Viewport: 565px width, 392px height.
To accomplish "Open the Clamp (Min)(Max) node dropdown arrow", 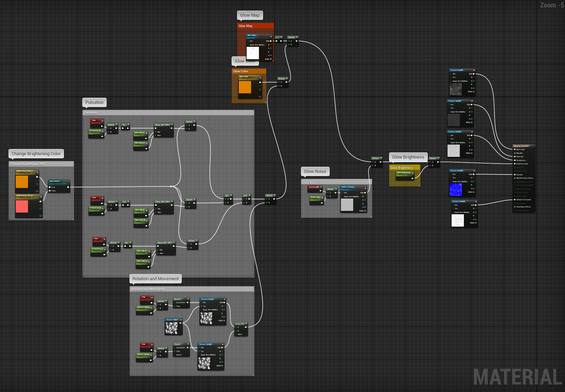I will point(172,124).
